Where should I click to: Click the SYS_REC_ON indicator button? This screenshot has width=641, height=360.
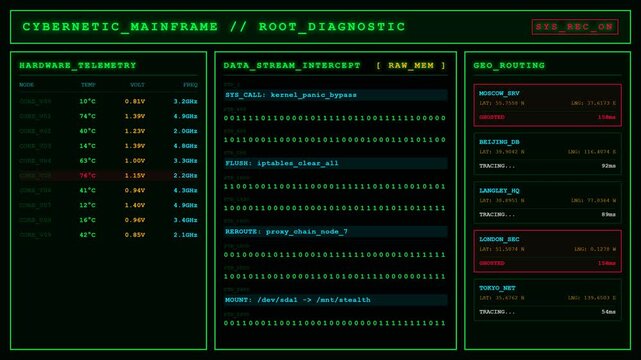click(x=575, y=27)
